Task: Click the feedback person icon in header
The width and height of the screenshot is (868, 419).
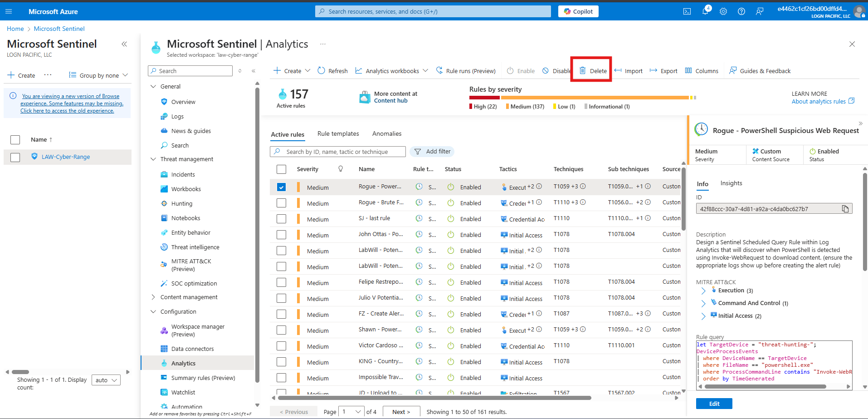Action: pyautogui.click(x=760, y=11)
